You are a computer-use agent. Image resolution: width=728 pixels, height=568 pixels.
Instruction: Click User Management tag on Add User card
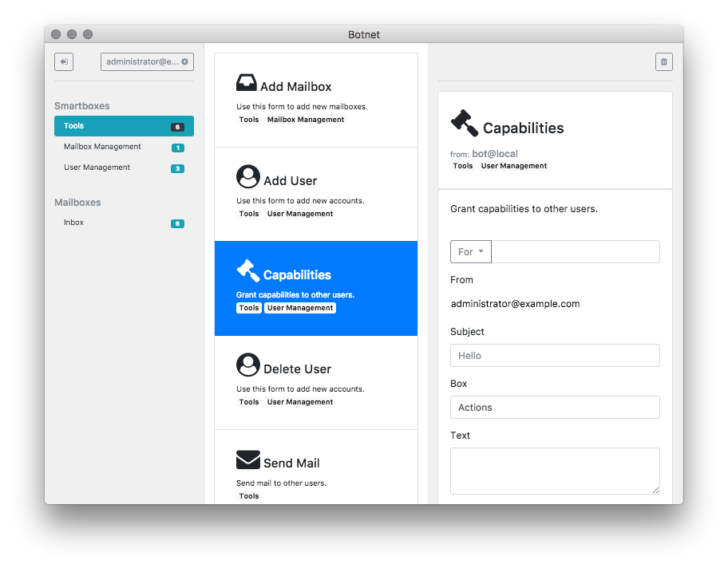click(x=300, y=214)
